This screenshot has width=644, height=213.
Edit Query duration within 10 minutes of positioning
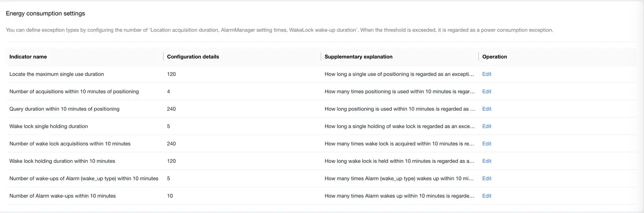pos(487,109)
